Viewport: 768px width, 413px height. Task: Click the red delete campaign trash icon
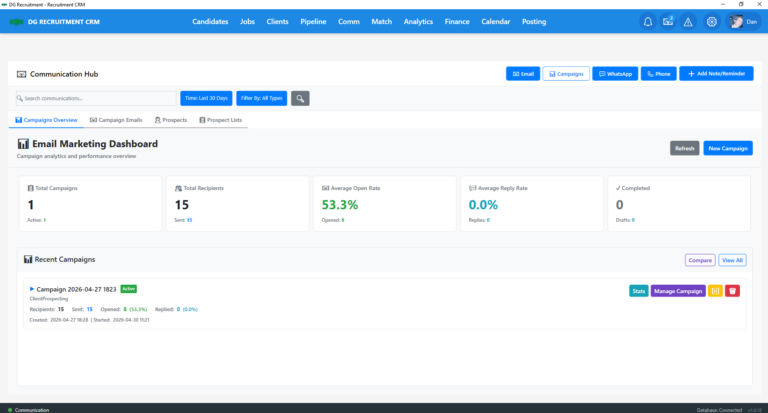coord(733,291)
